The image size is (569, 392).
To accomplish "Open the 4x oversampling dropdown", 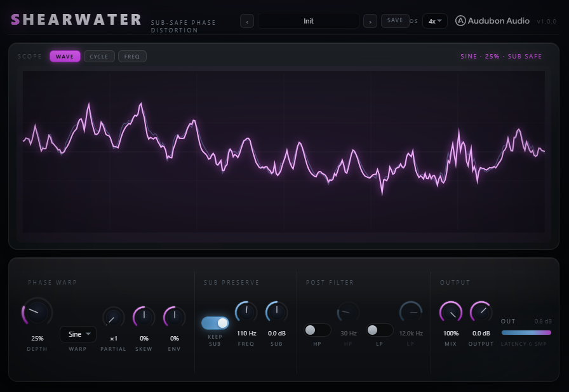I will (x=435, y=21).
